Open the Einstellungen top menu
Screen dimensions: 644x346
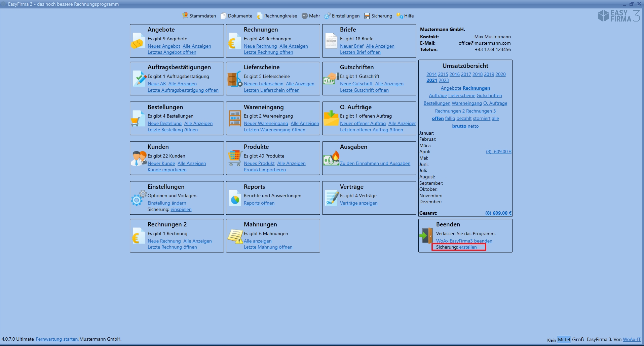[342, 16]
